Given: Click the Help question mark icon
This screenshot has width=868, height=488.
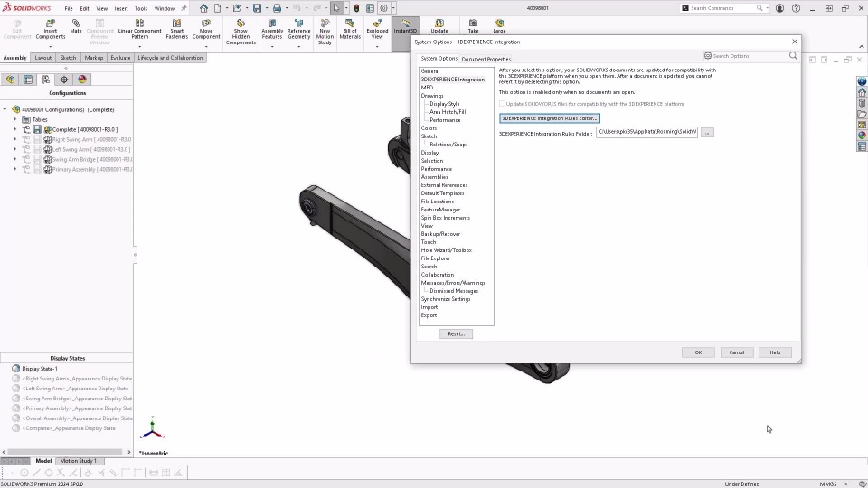Looking at the screenshot, I should tap(796, 8).
